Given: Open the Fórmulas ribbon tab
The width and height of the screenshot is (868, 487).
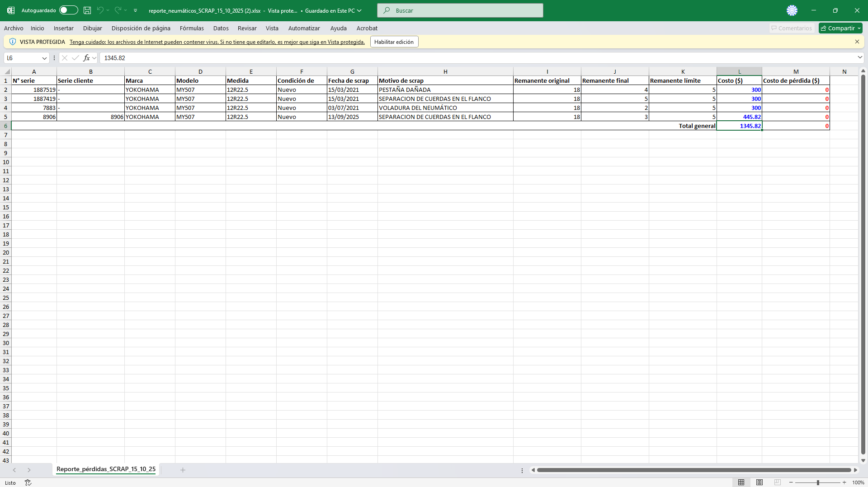Looking at the screenshot, I should (x=192, y=28).
